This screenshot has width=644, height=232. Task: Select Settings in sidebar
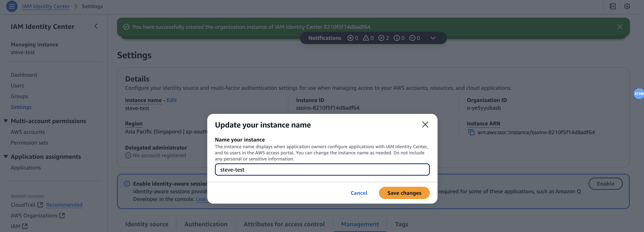pyautogui.click(x=21, y=107)
